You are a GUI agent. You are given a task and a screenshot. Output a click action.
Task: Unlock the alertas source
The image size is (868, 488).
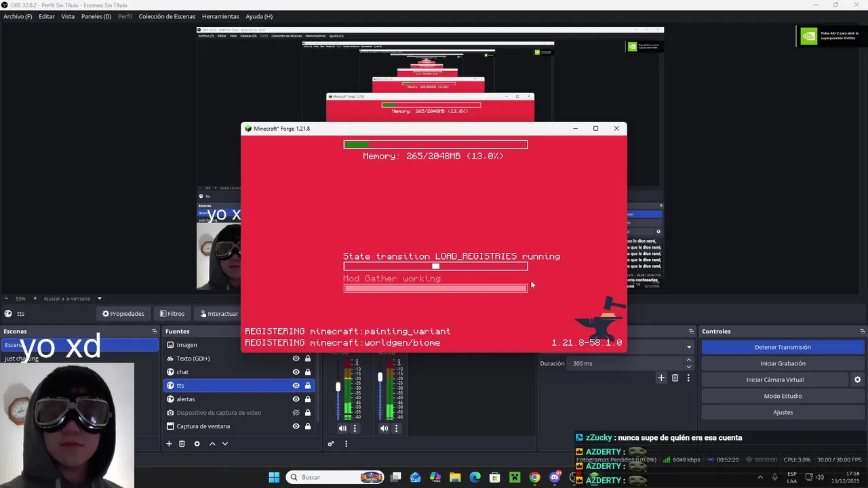308,399
